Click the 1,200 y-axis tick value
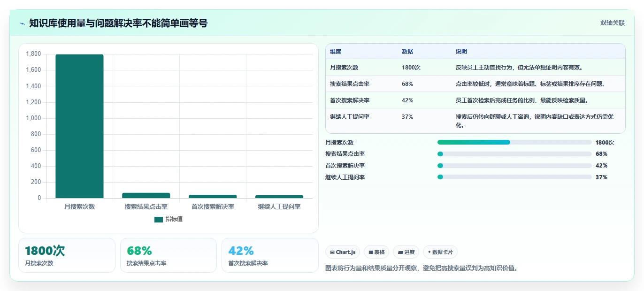Screen dimensions: 644x291 pos(34,102)
